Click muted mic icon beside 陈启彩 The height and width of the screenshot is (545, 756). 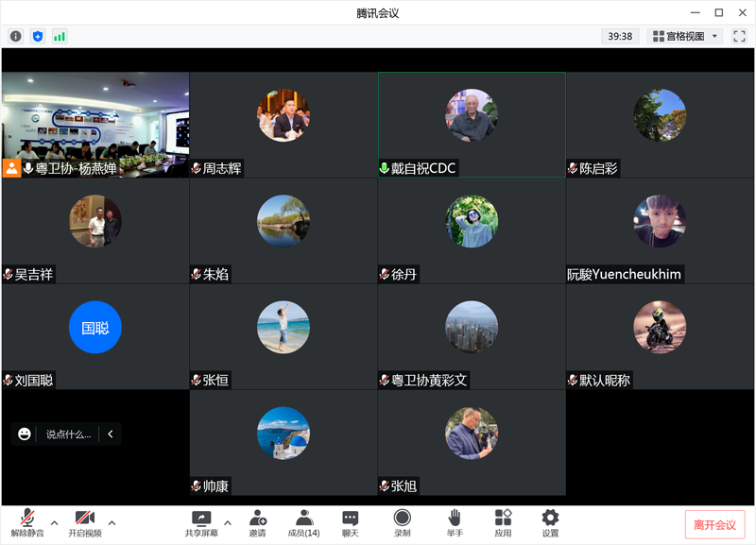point(573,168)
